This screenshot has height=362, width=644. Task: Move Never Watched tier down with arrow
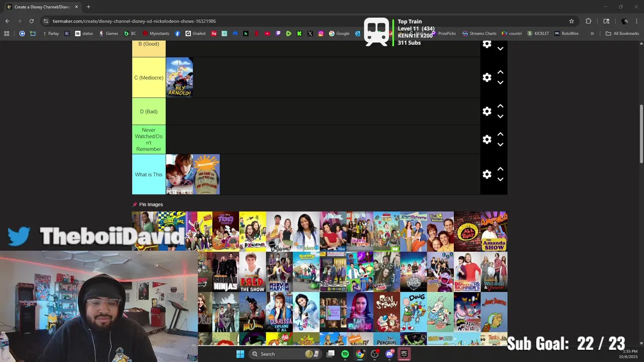[x=500, y=144]
